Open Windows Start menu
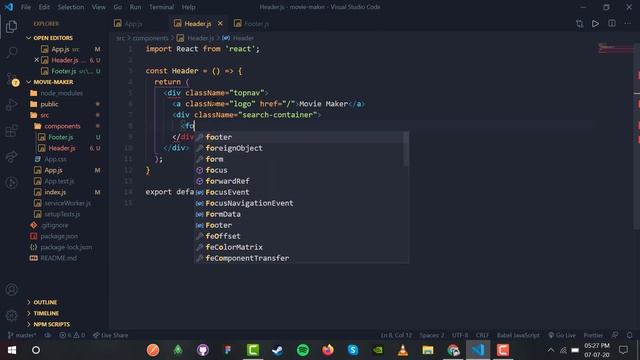Viewport: 640px width, 360px height. (x=11, y=350)
